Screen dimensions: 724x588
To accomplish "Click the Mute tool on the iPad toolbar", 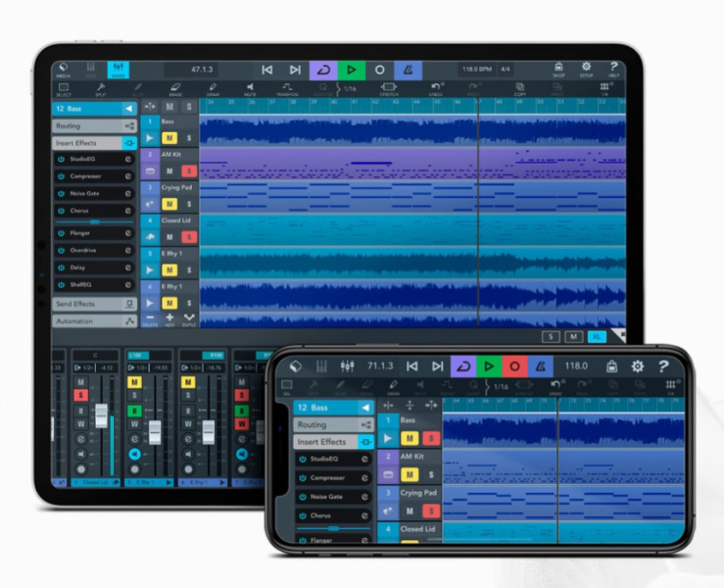I will [250, 88].
